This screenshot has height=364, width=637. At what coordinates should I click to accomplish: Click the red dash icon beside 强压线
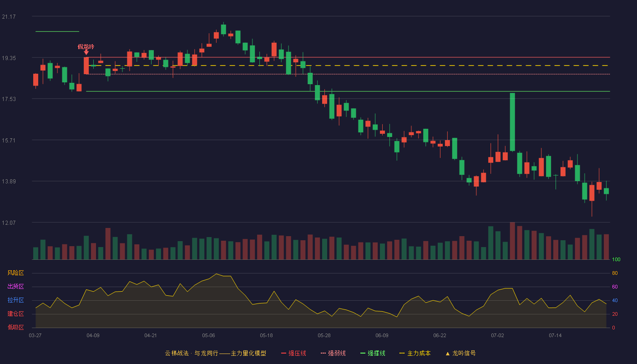coord(283,353)
